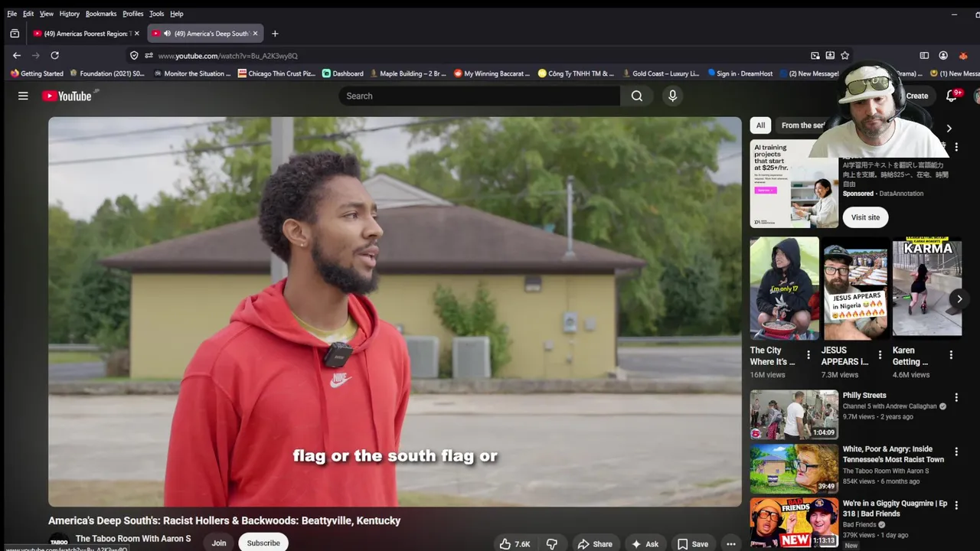
Task: Open the Dashboard bookmark
Action: pyautogui.click(x=342, y=73)
